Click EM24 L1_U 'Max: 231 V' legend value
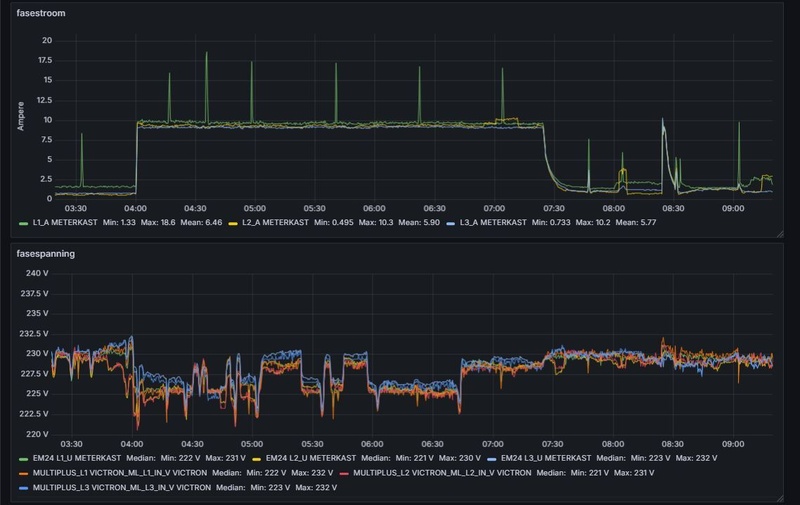The image size is (800, 505). [226, 458]
